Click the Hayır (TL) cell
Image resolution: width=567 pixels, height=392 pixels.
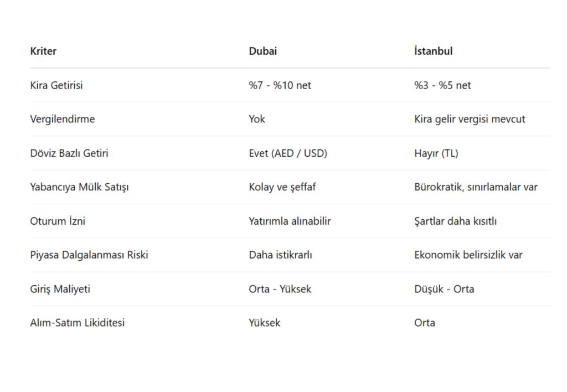[436, 153]
